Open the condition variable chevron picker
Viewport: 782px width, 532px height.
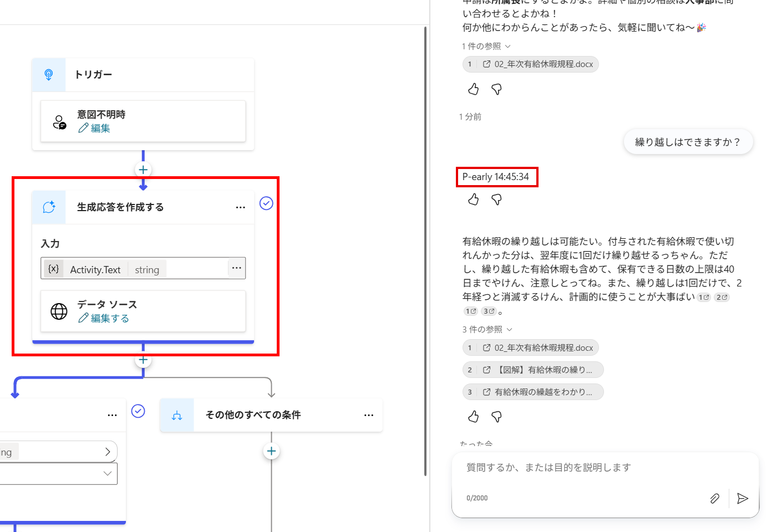[x=108, y=452]
